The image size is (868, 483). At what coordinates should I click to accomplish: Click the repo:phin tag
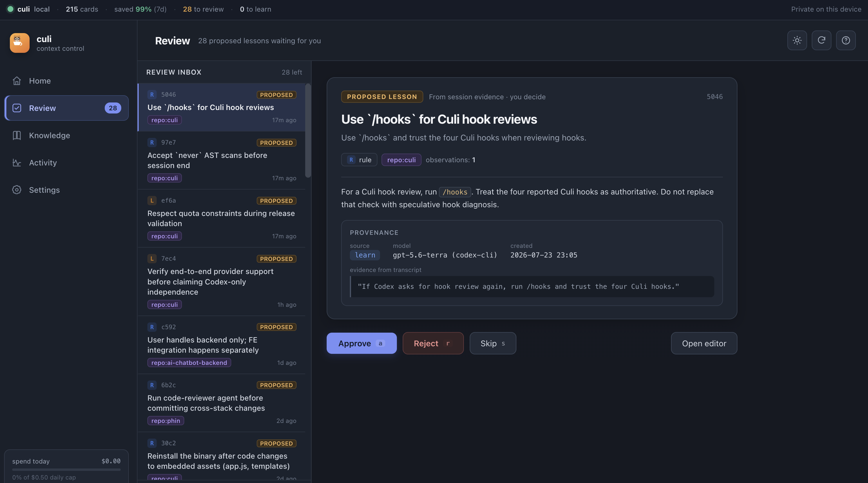(x=166, y=421)
